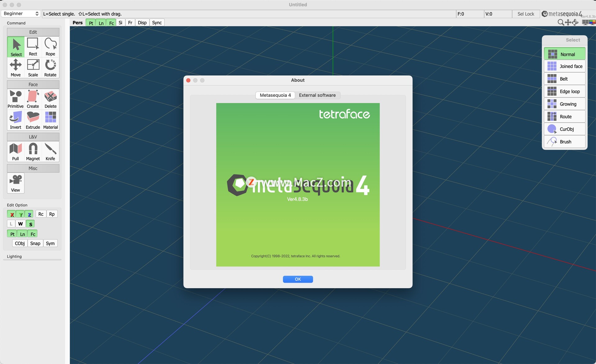The height and width of the screenshot is (364, 596).
Task: Select the Pull tool
Action: pos(15,151)
